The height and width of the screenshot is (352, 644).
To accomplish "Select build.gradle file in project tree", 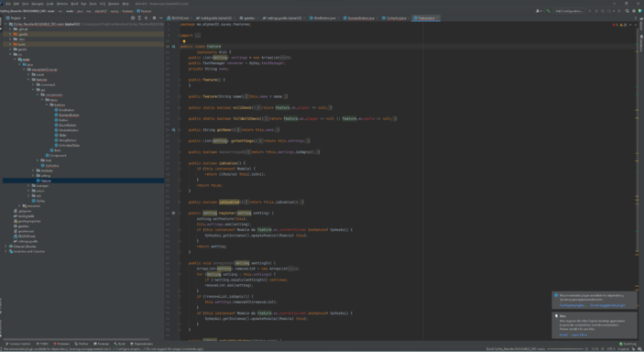I will 24,216.
